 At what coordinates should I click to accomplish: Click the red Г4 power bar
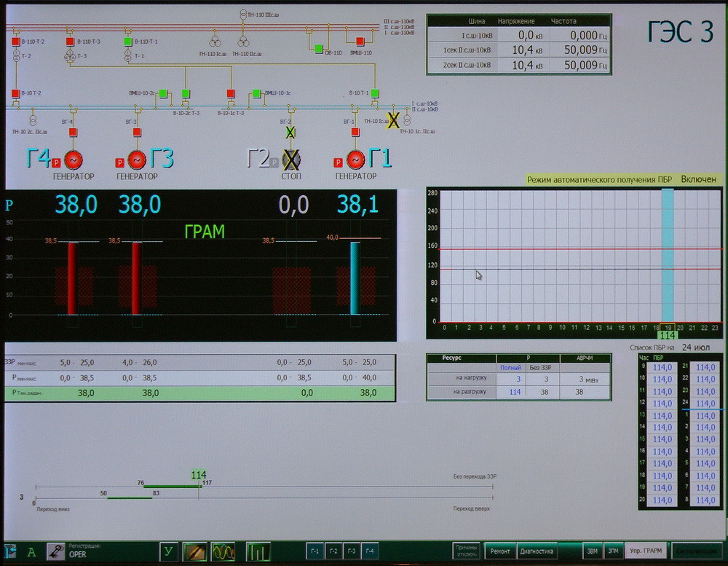click(72, 278)
